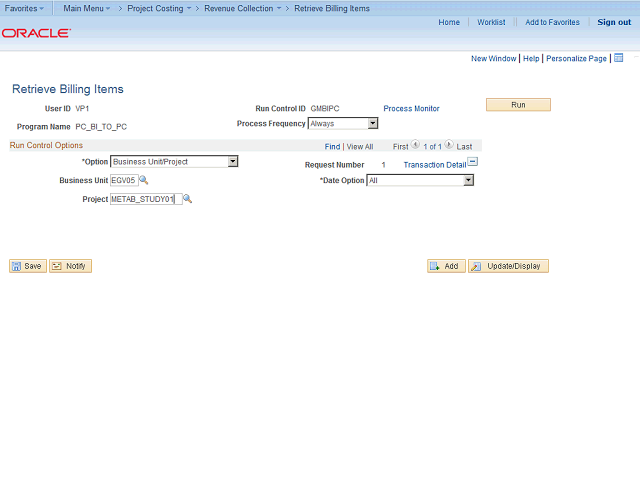
Task: Click Update/Display button
Action: 508,266
